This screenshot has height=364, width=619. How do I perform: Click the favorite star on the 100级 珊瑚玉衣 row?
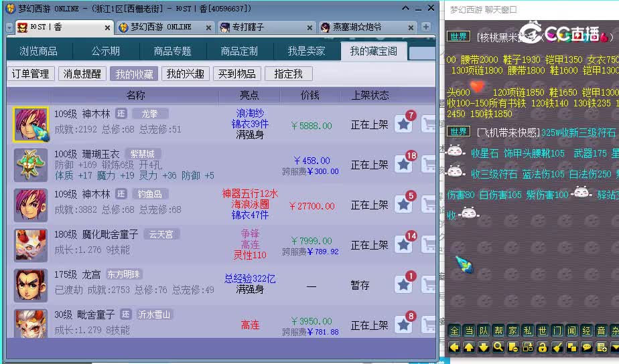pyautogui.click(x=403, y=165)
